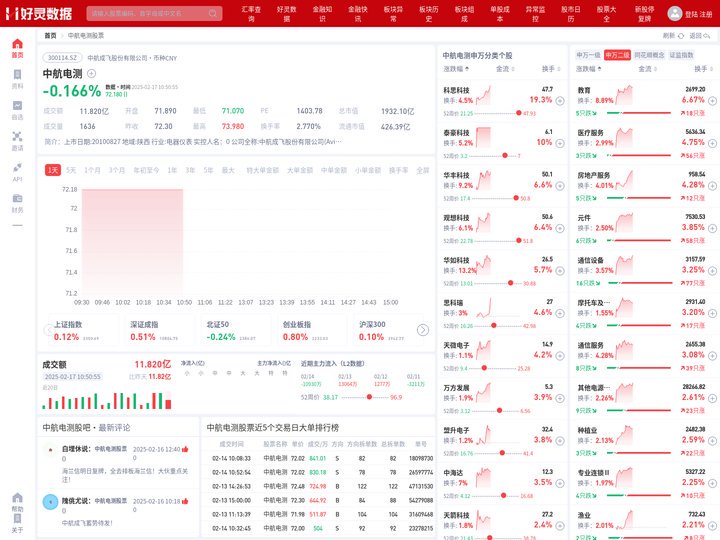720x540 pixels.
Task: Toggle 特大单金额 chart series
Action: point(263,170)
